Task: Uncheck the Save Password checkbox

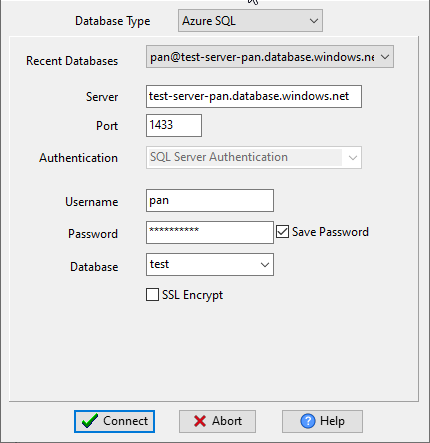Action: (x=282, y=232)
